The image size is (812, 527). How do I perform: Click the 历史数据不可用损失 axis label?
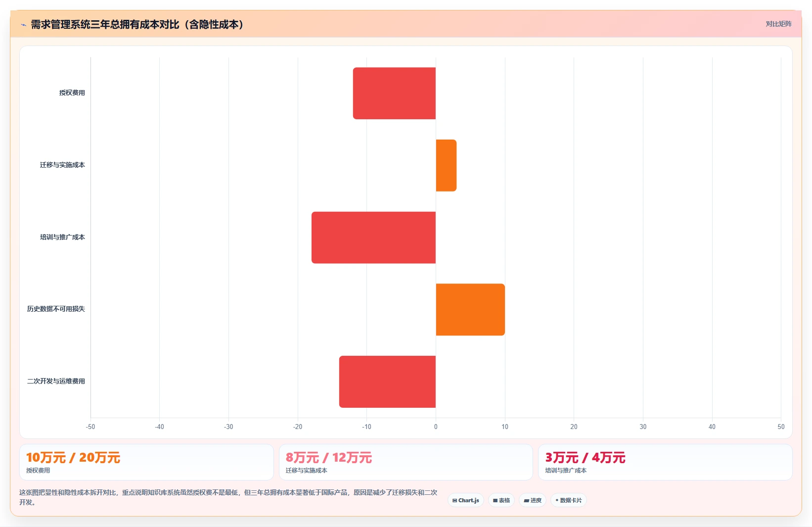(56, 309)
